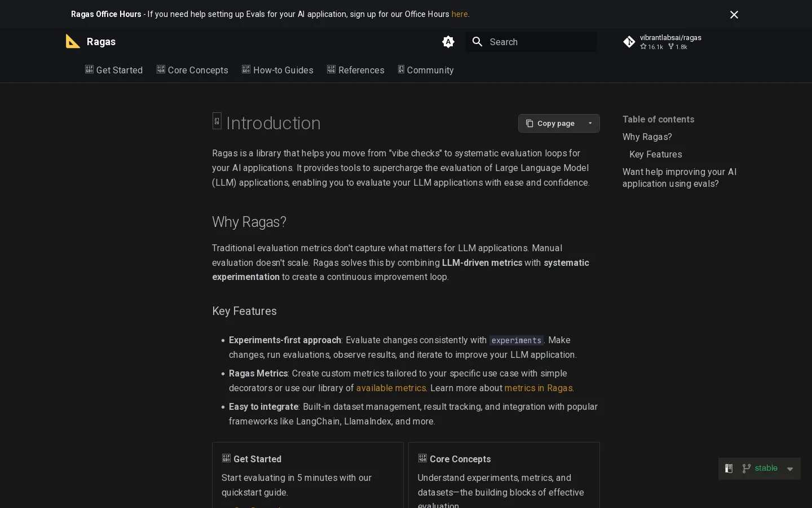Click the Get Started card icon
This screenshot has height=508, width=812.
coord(226,458)
